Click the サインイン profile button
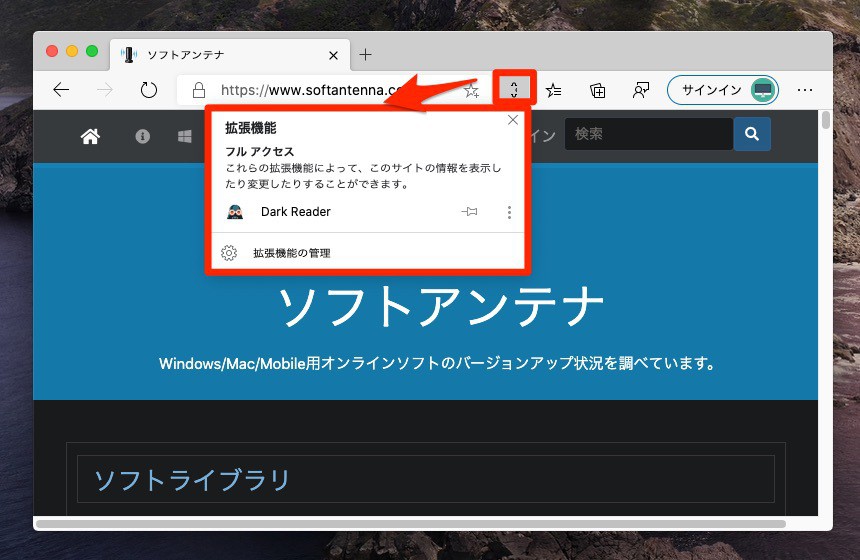This screenshot has width=860, height=560. pos(723,89)
